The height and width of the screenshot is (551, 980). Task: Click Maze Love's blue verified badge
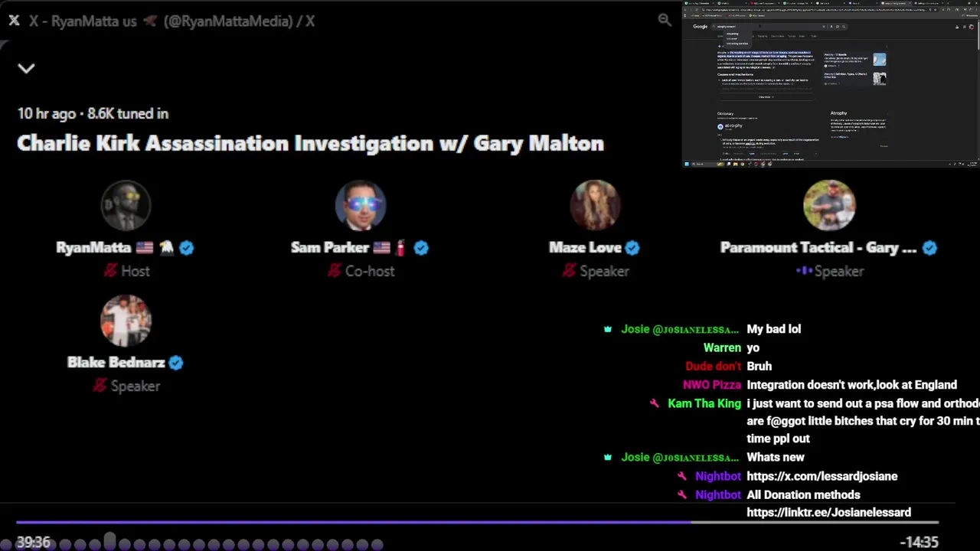pos(632,248)
